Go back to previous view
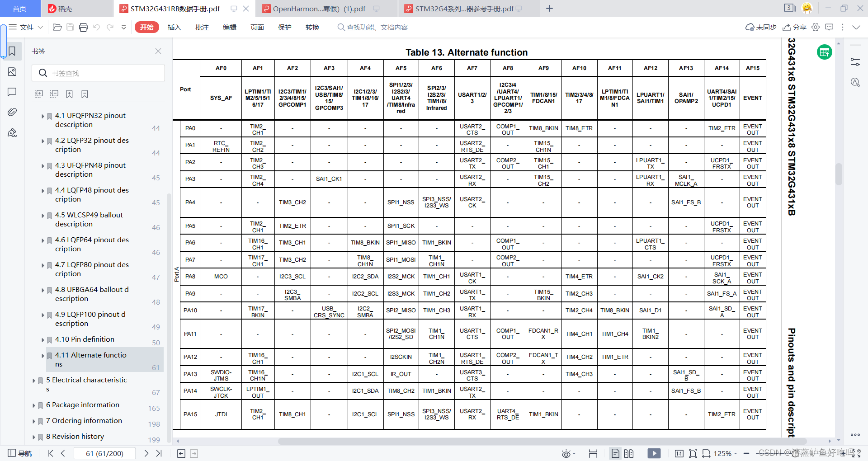The height and width of the screenshot is (461, 868). pos(181,453)
